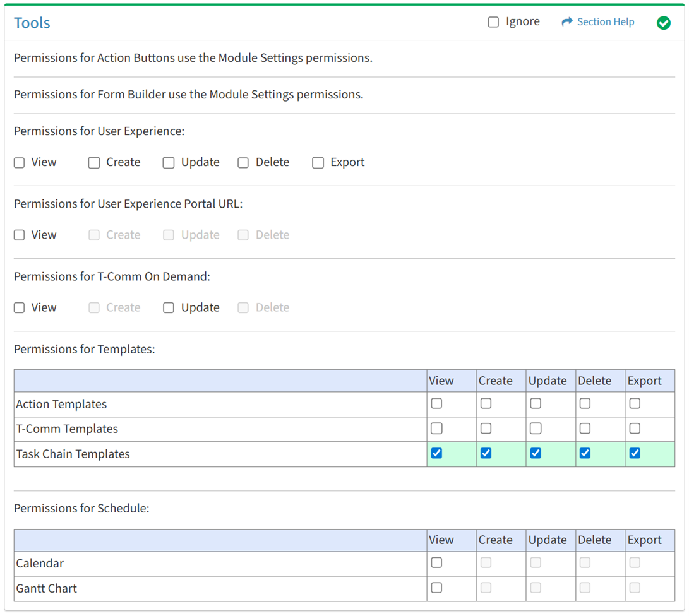Check Delete for T-Comm Templates
Screen dimensions: 689x616
(585, 429)
